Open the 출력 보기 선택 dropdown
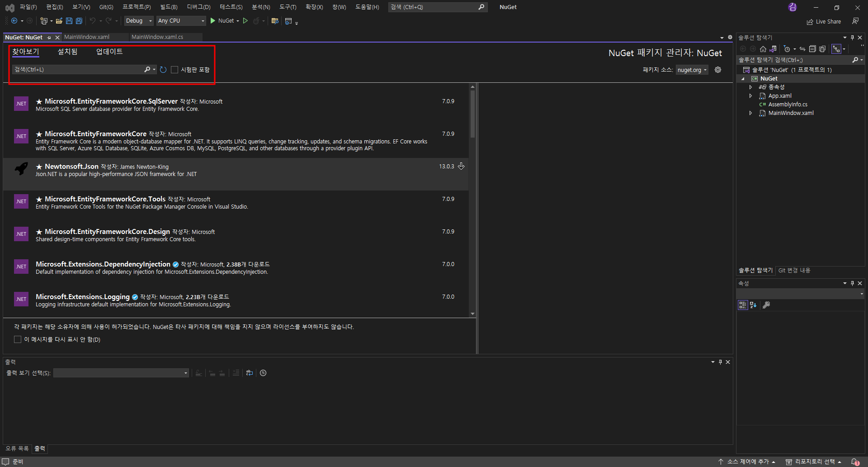The image size is (868, 467). pyautogui.click(x=121, y=373)
